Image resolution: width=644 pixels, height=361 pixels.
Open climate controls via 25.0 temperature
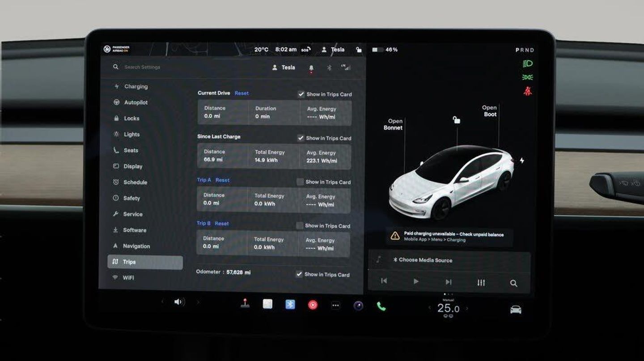click(x=448, y=308)
